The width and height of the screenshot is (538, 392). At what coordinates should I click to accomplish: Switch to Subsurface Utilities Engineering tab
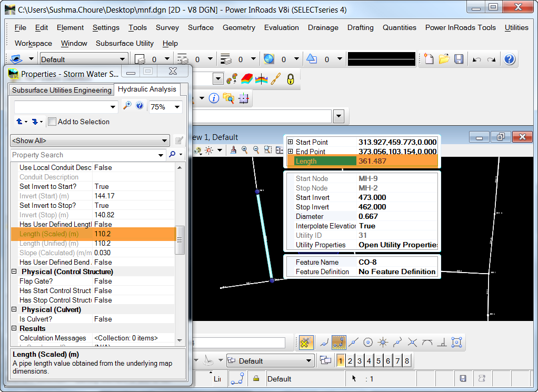click(x=62, y=90)
